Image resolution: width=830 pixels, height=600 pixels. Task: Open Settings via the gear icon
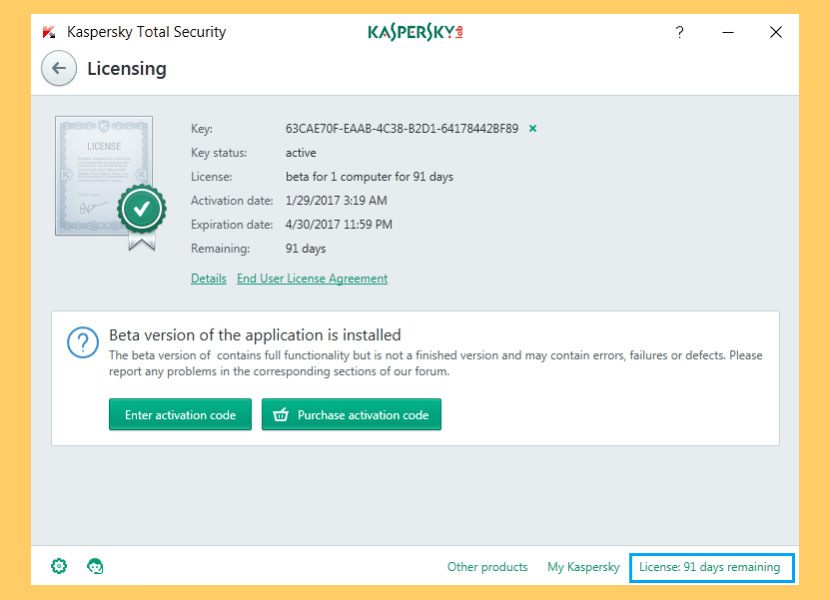coord(59,566)
